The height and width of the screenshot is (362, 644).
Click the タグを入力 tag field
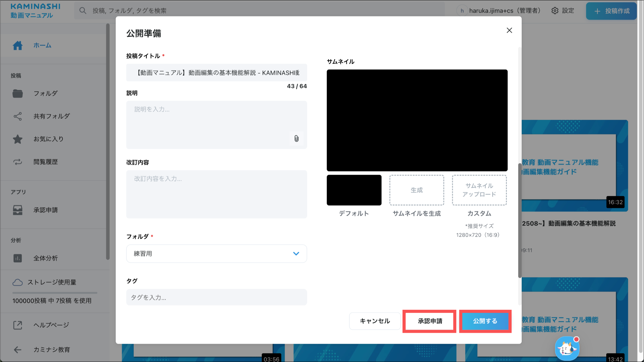216,297
